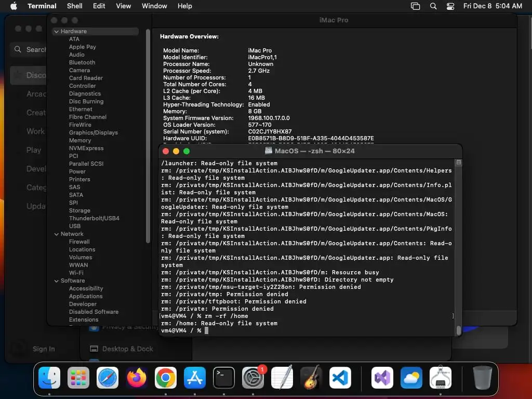
Task: Select NVMExpress in the sidebar
Action: coord(87,148)
